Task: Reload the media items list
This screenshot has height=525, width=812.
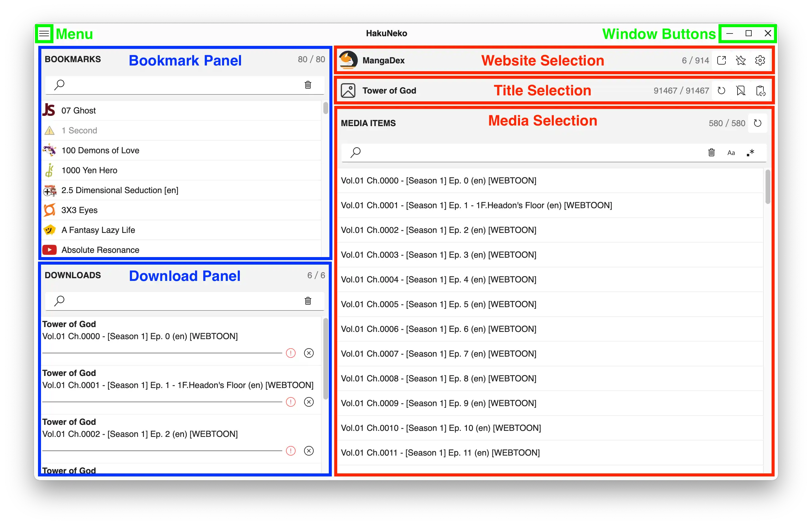Action: (x=757, y=123)
